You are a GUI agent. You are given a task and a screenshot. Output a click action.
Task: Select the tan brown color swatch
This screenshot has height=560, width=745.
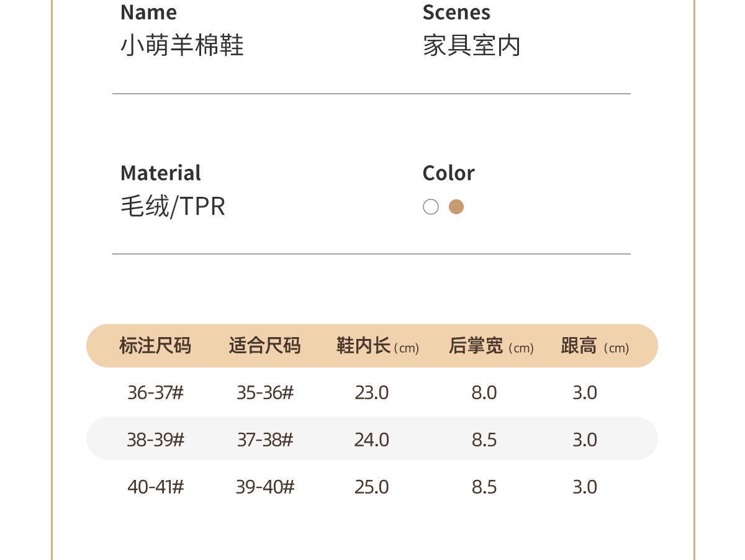(x=456, y=207)
